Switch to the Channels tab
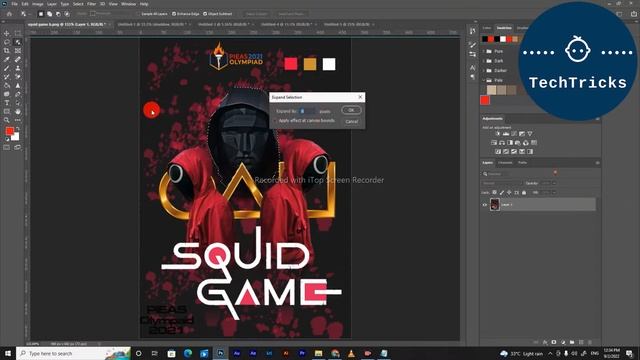 pos(505,162)
